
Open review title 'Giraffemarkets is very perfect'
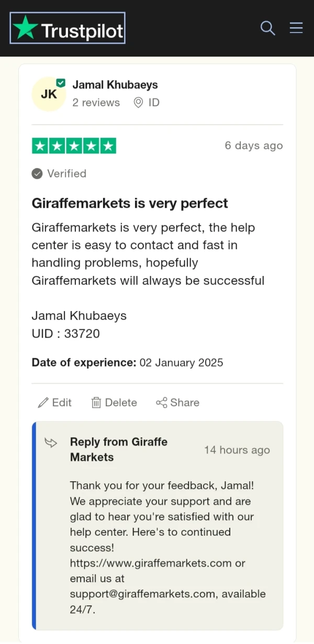[x=130, y=203]
